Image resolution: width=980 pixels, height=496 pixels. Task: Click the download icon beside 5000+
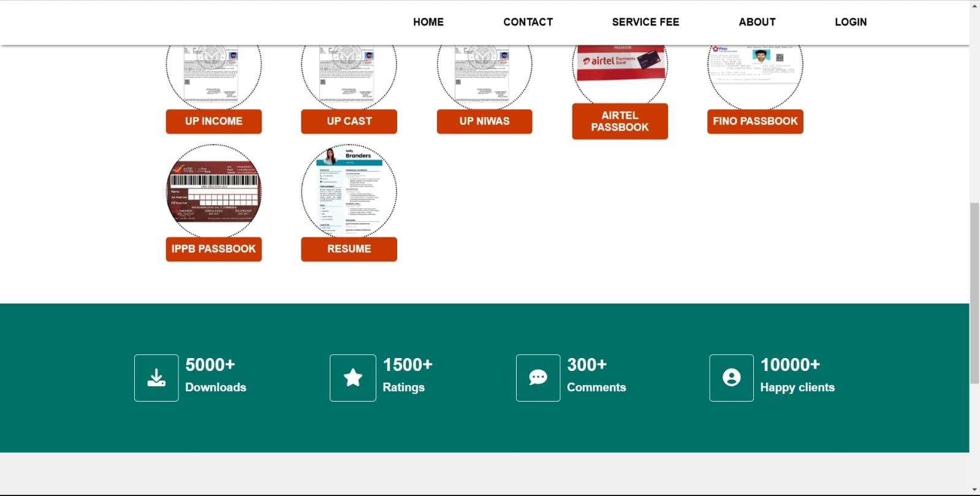(x=156, y=378)
